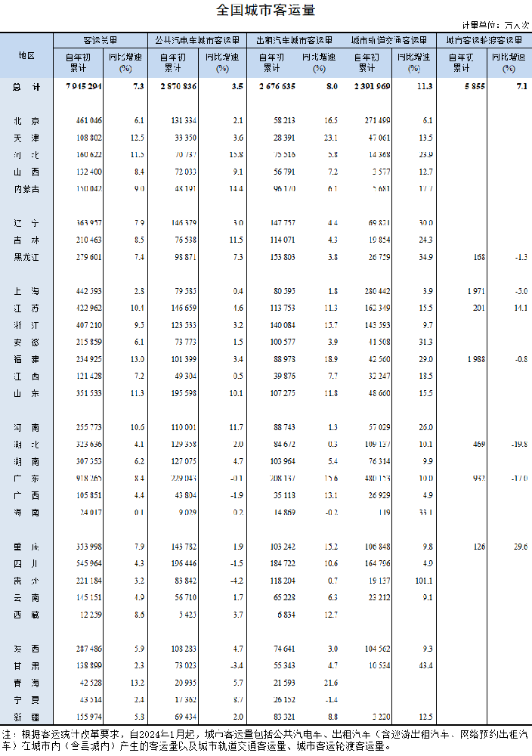Click the 江苏 row label

[x=26, y=308]
